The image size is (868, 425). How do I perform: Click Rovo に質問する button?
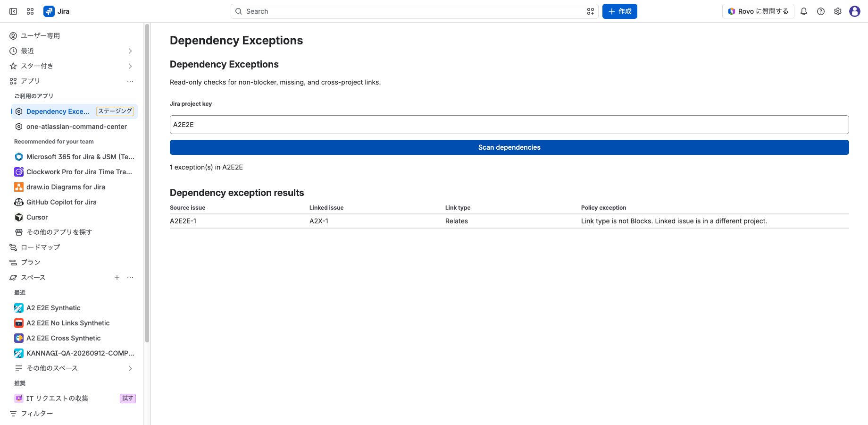pos(758,11)
